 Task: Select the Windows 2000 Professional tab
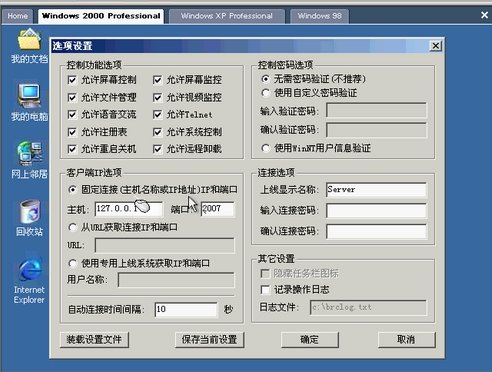pos(101,16)
